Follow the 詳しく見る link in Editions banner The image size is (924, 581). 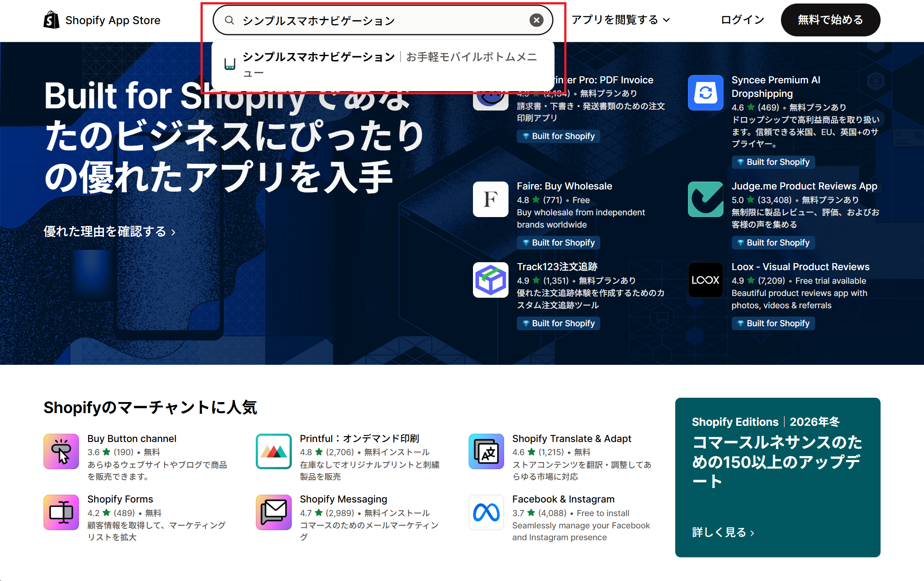(721, 532)
